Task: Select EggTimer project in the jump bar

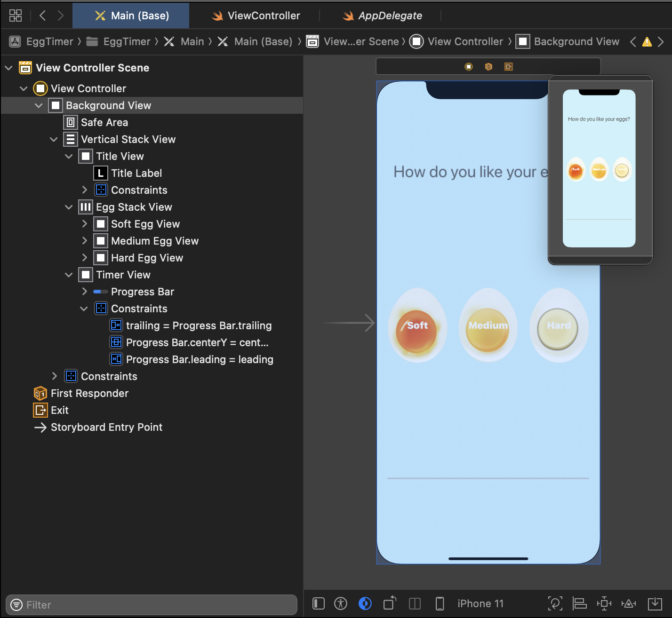Action: 41,41
